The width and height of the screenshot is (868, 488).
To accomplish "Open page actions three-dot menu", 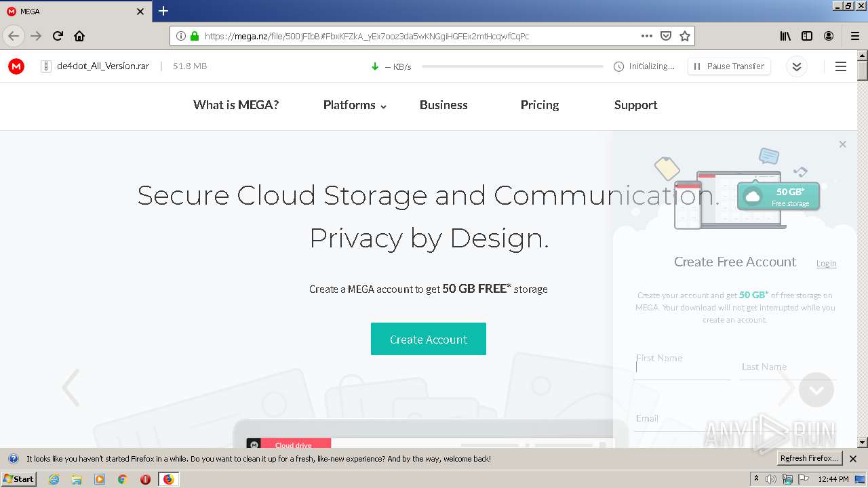I will 647,36.
